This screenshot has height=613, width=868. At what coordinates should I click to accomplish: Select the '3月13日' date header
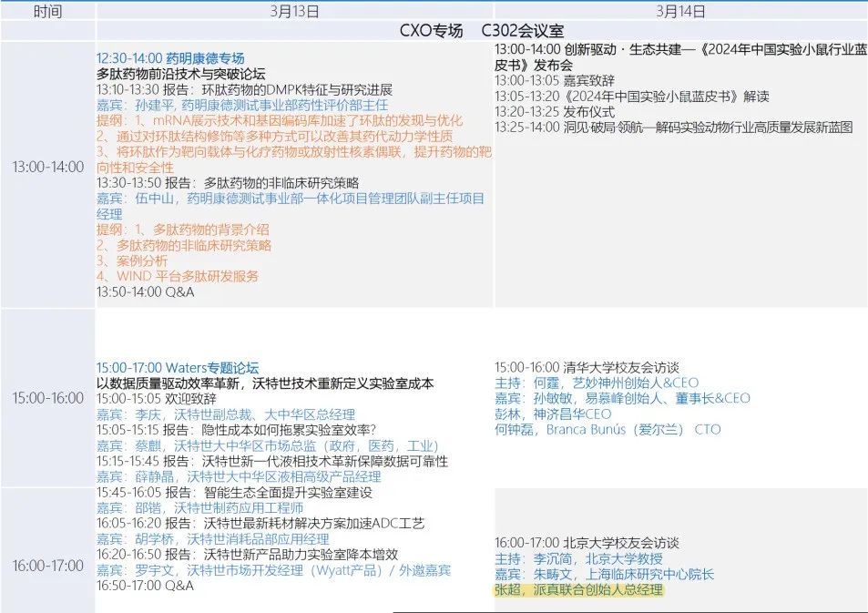click(294, 11)
